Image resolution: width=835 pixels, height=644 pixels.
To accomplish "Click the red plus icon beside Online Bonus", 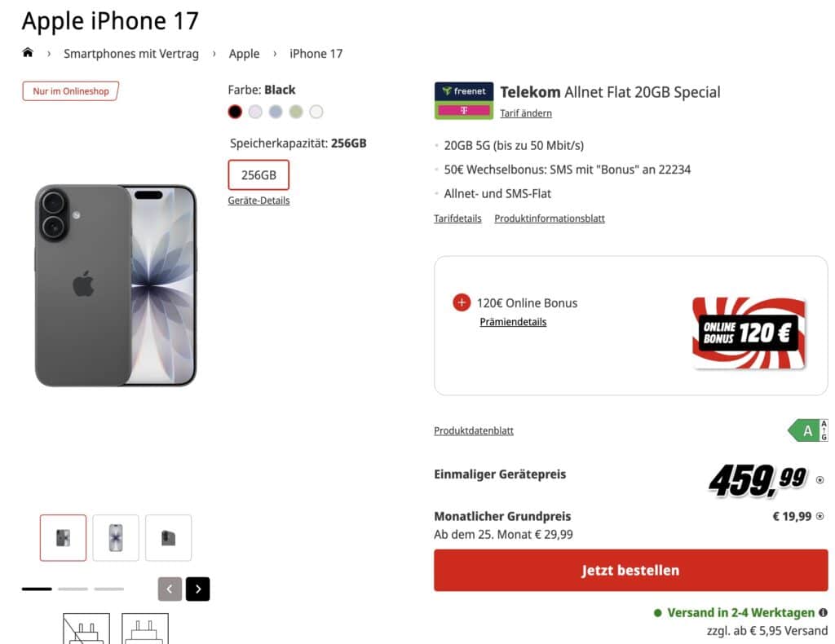I will pyautogui.click(x=462, y=302).
